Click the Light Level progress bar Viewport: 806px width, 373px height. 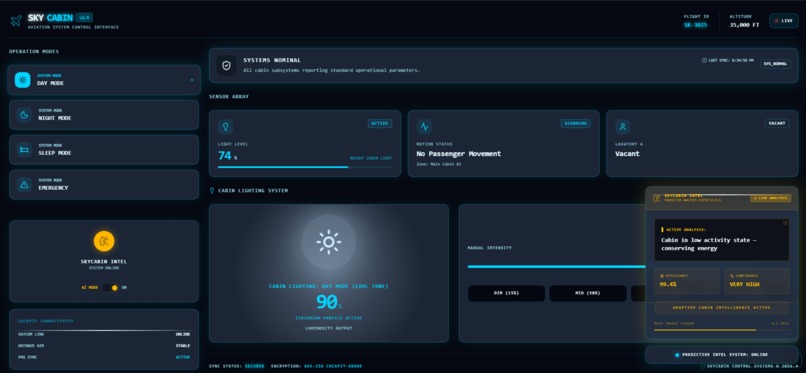tap(304, 167)
